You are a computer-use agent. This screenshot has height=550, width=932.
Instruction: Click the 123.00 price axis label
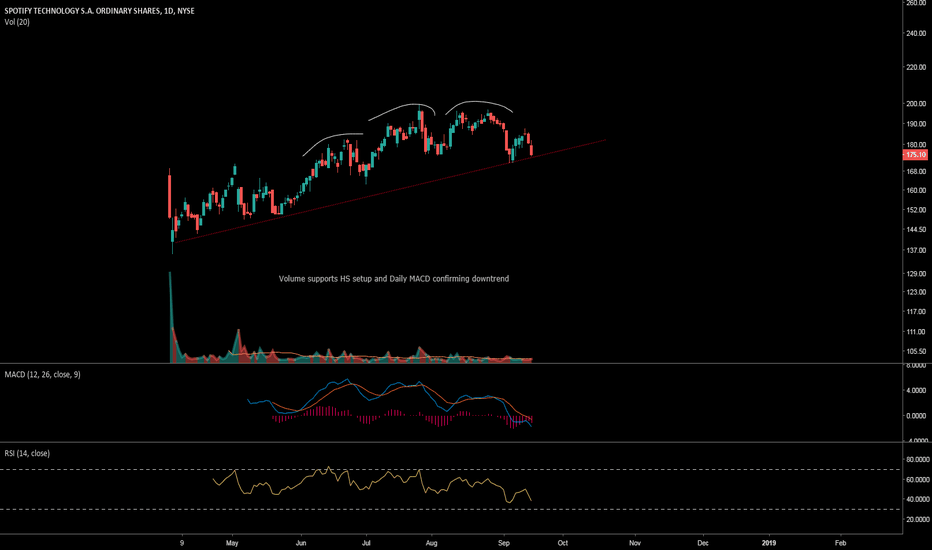point(916,292)
